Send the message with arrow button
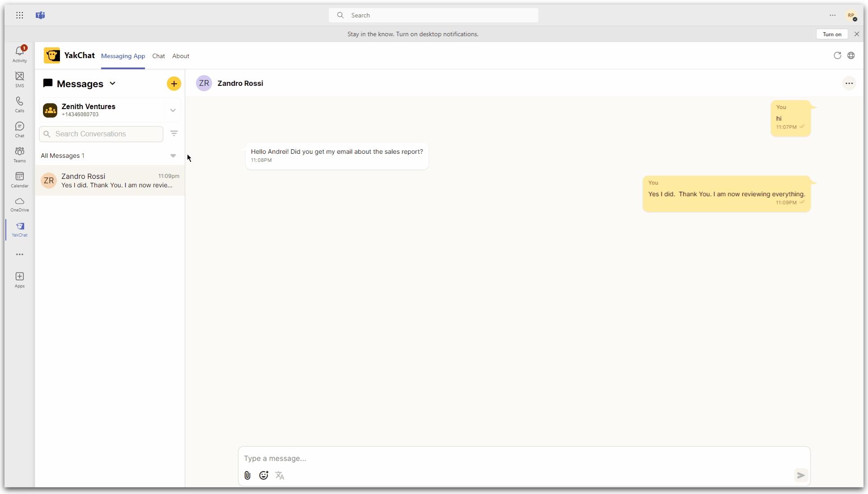Image resolution: width=868 pixels, height=494 pixels. 801,475
